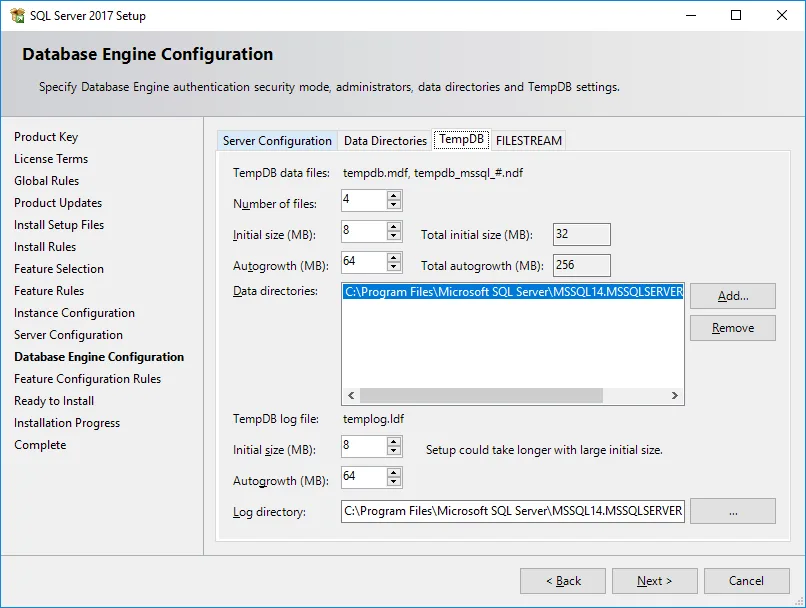Click Feature Selection step
This screenshot has height=608, width=806.
click(x=59, y=269)
